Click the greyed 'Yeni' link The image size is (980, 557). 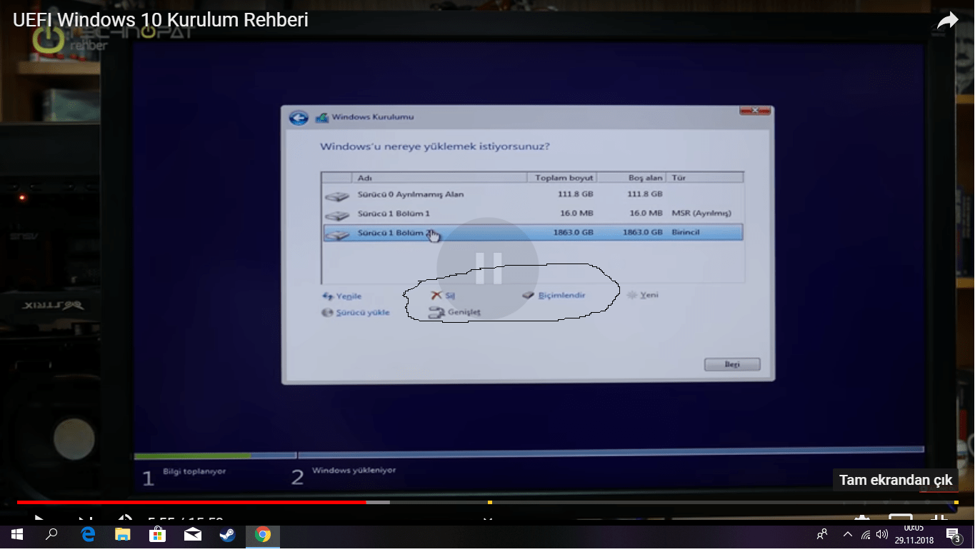[649, 295]
